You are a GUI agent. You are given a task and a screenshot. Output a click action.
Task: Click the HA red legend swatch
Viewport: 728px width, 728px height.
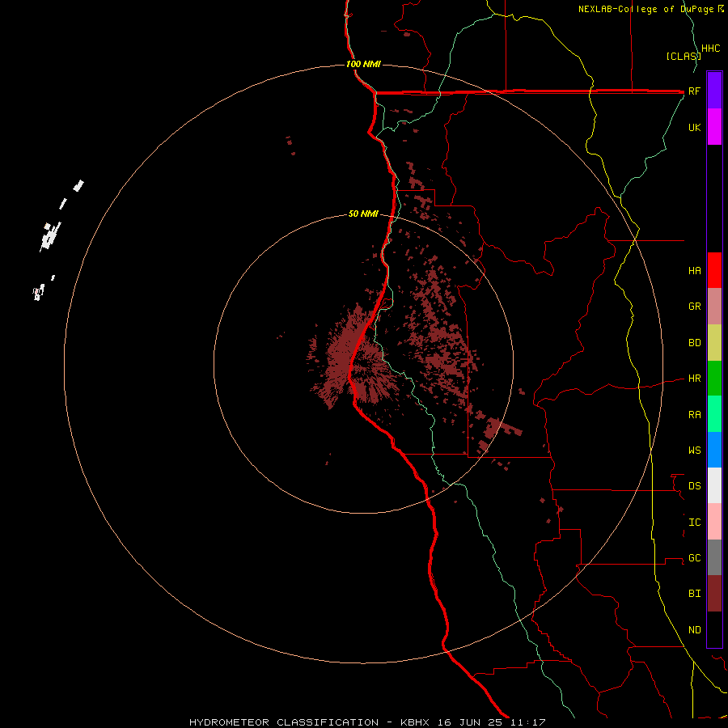click(x=714, y=270)
